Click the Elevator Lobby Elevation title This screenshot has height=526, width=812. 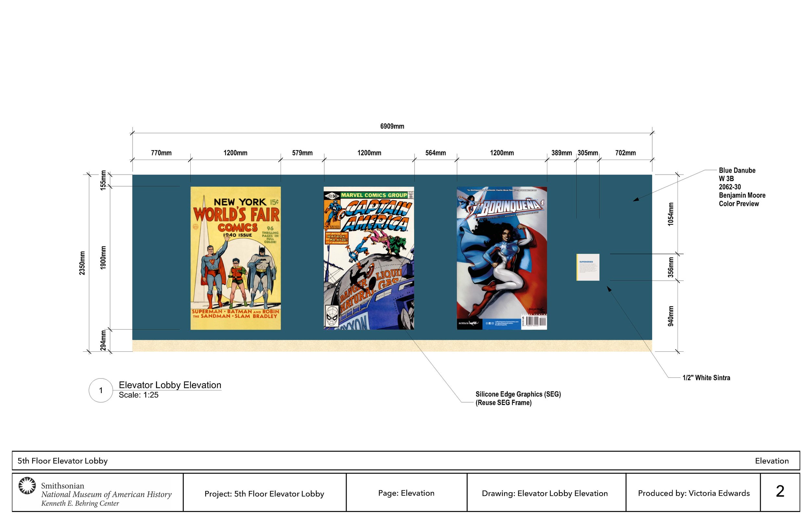pos(170,385)
